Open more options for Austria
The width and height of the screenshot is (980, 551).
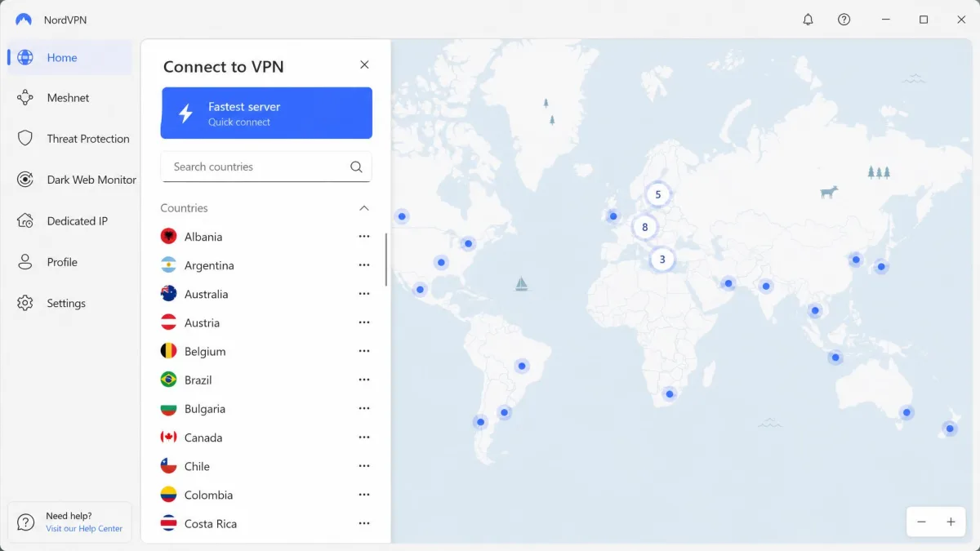point(364,322)
